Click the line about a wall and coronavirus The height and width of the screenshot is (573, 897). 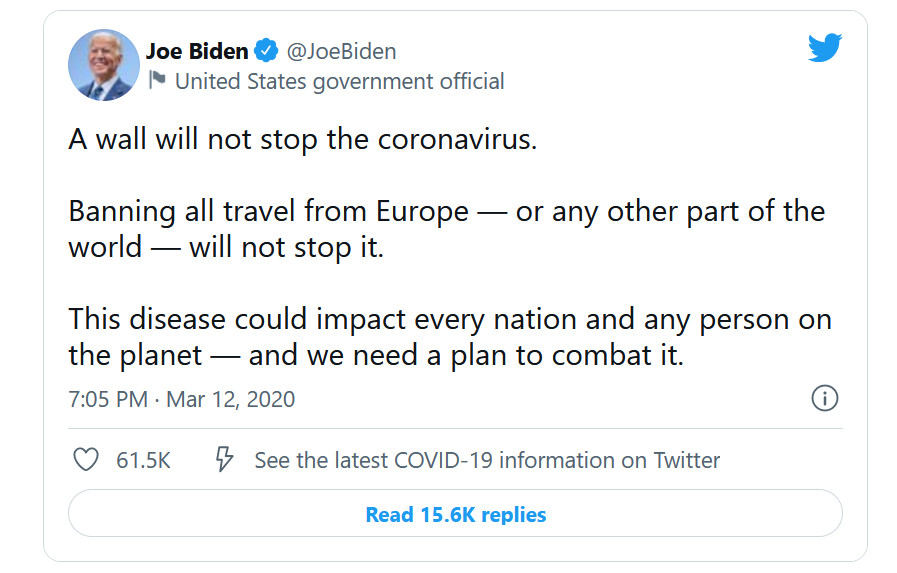click(303, 139)
